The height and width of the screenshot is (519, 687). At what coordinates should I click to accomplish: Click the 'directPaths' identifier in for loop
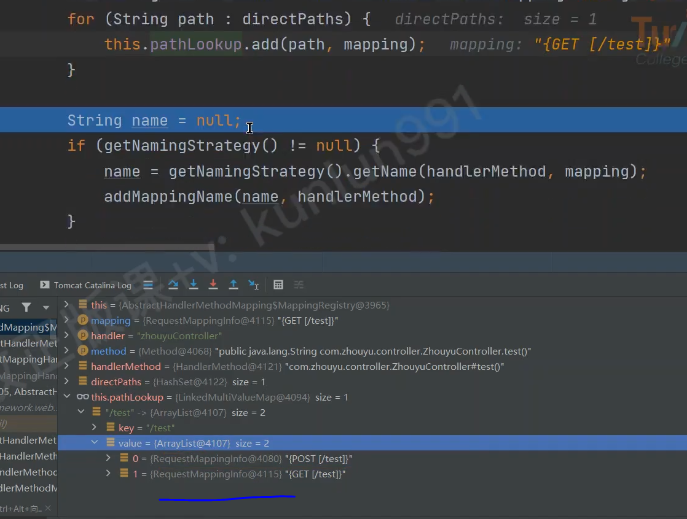(292, 19)
